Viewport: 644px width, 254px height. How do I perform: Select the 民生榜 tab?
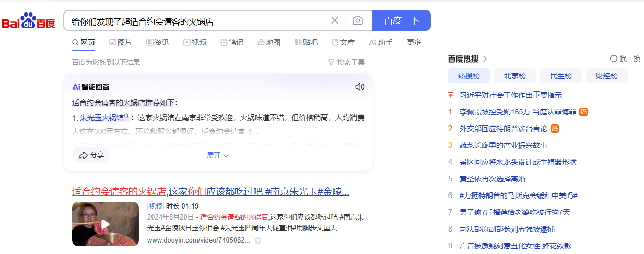coord(561,76)
